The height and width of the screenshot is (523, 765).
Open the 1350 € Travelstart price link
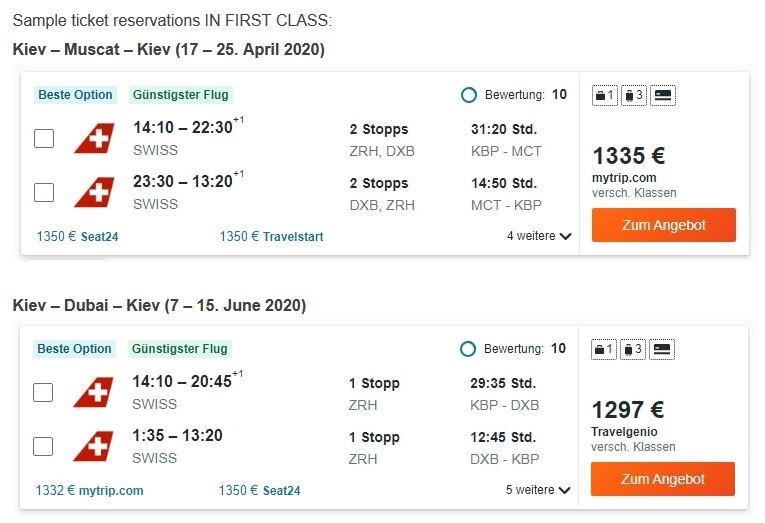tap(271, 237)
